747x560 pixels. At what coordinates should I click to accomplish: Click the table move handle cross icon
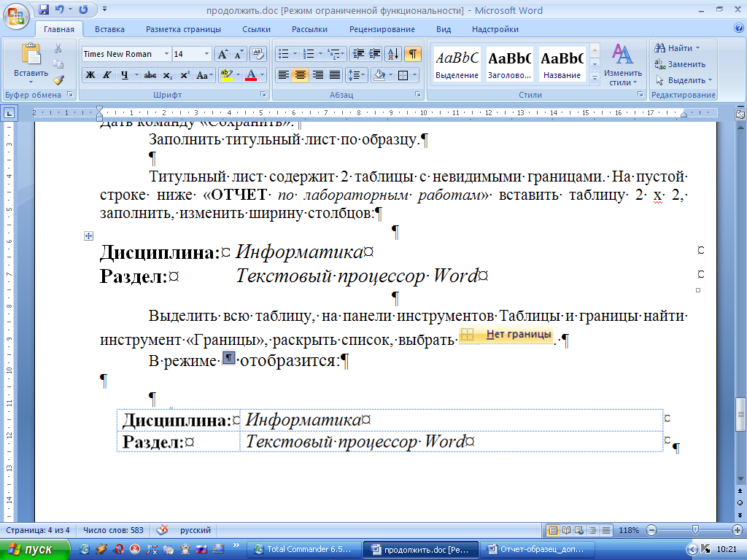click(88, 236)
